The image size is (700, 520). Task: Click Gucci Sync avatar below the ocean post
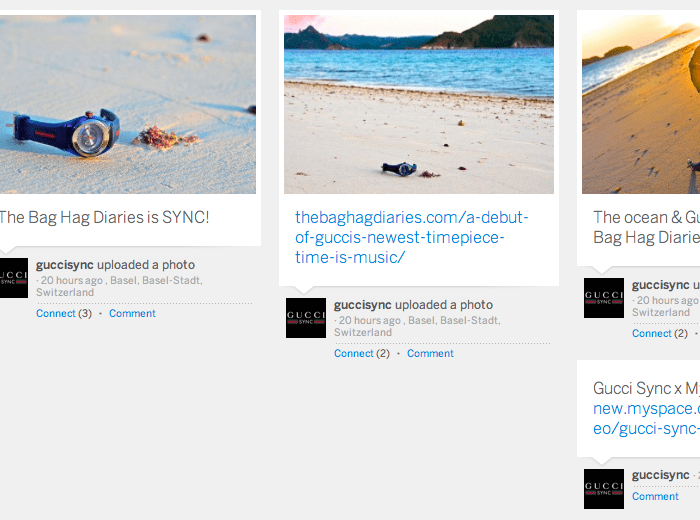point(604,298)
